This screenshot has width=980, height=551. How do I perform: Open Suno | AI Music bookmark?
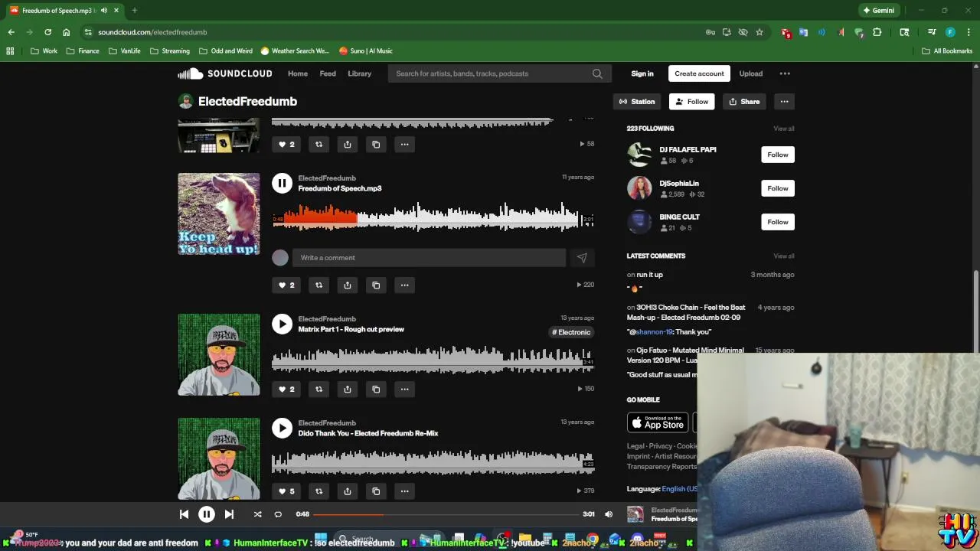tap(366, 51)
